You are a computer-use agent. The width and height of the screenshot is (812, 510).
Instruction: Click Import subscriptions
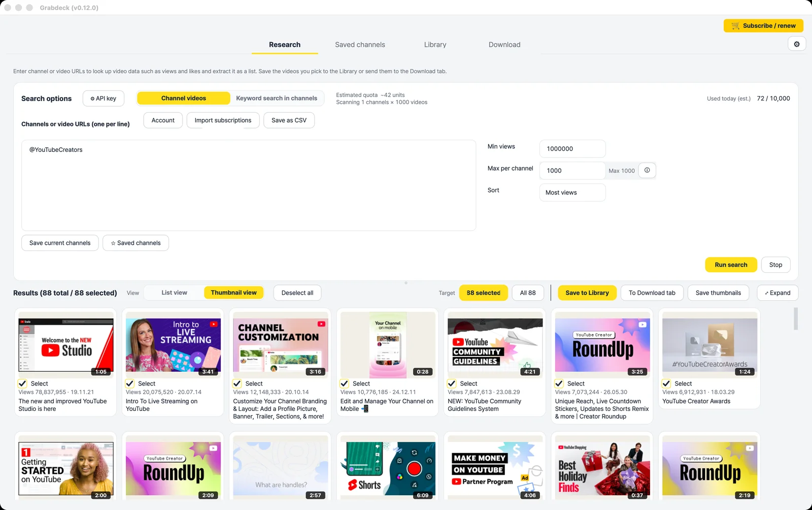(x=223, y=120)
